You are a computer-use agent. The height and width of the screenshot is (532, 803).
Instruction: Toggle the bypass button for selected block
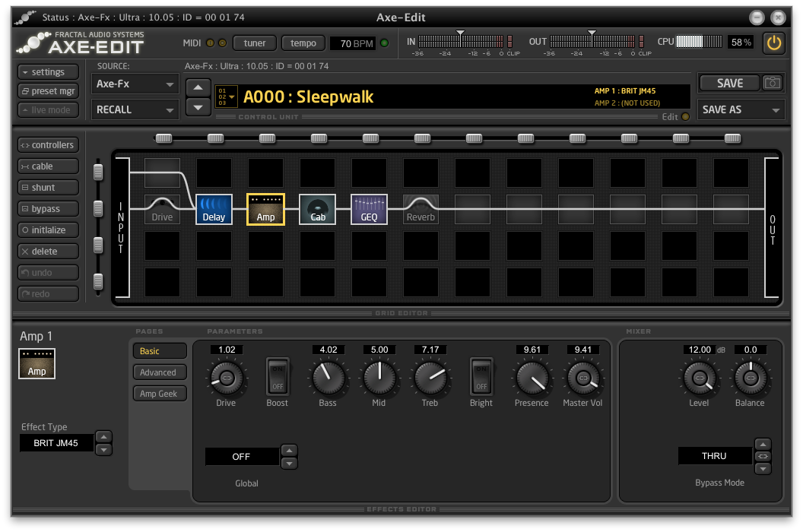coord(48,209)
